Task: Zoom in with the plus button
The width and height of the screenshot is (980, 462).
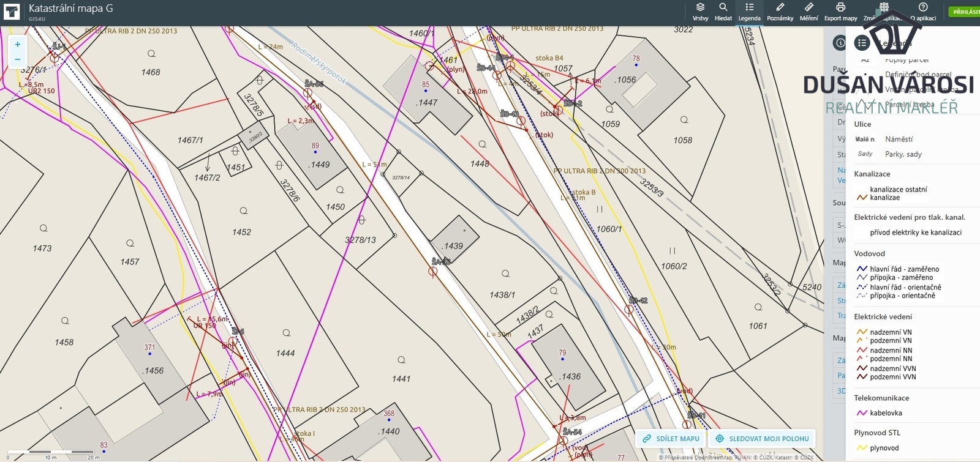Action: [18, 45]
